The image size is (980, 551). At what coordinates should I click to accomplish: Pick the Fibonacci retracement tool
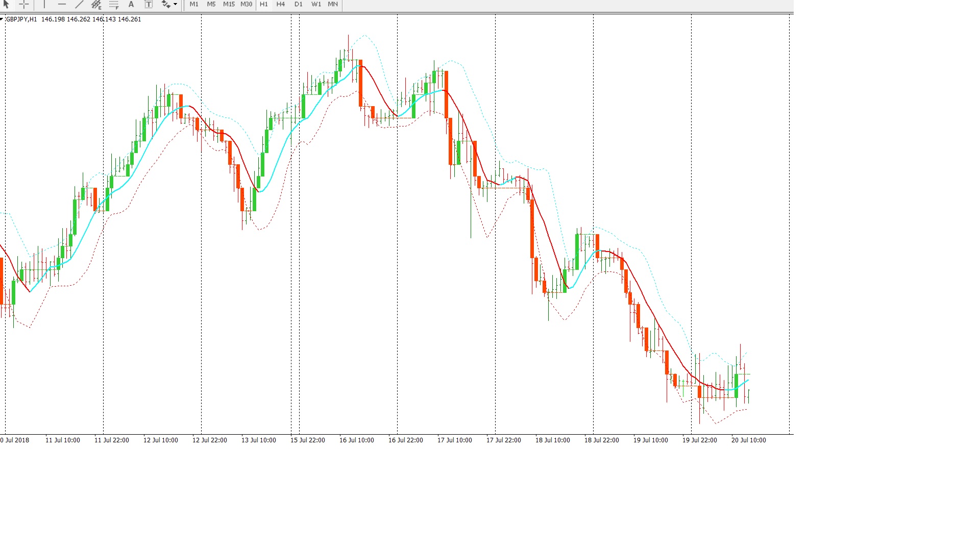tap(114, 5)
